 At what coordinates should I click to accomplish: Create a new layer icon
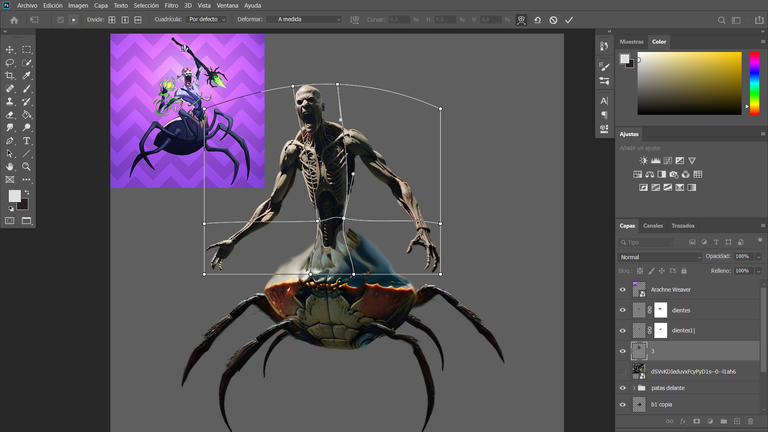click(737, 421)
